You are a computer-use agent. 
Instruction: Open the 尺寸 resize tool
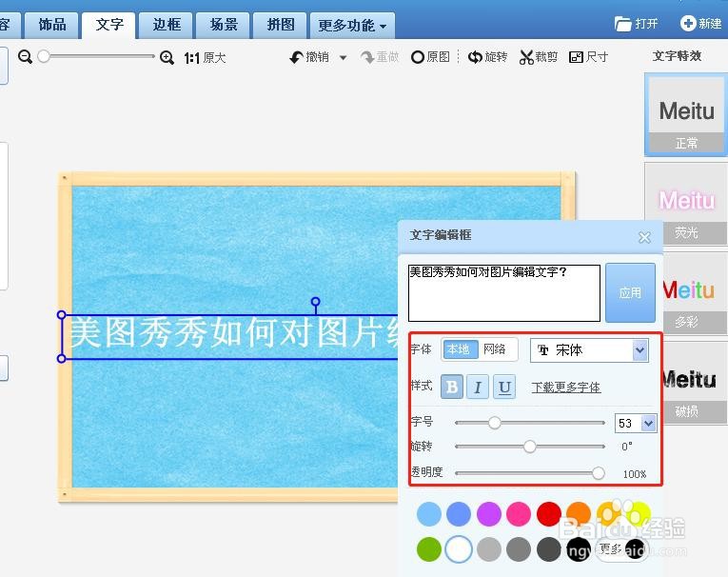coord(588,57)
